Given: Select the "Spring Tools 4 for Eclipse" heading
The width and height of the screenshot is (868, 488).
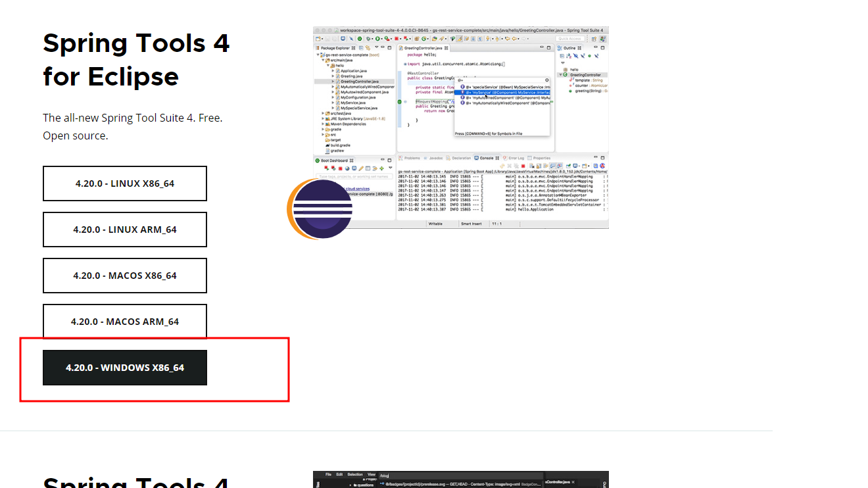Looking at the screenshot, I should pos(136,60).
